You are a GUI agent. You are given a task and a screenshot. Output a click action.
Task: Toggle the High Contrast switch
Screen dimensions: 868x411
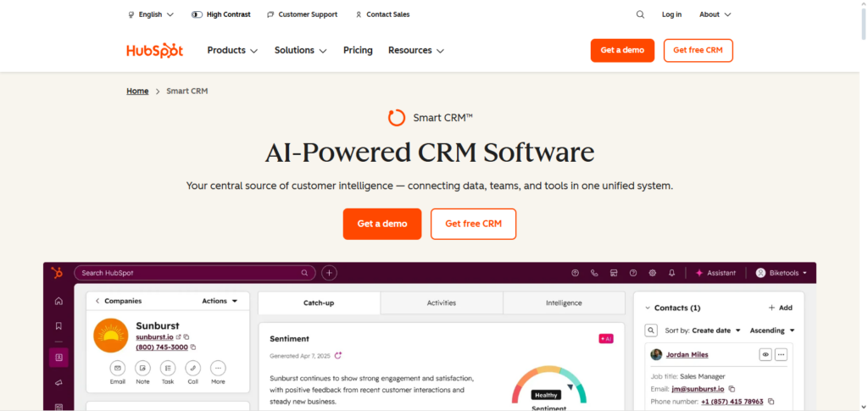(197, 15)
